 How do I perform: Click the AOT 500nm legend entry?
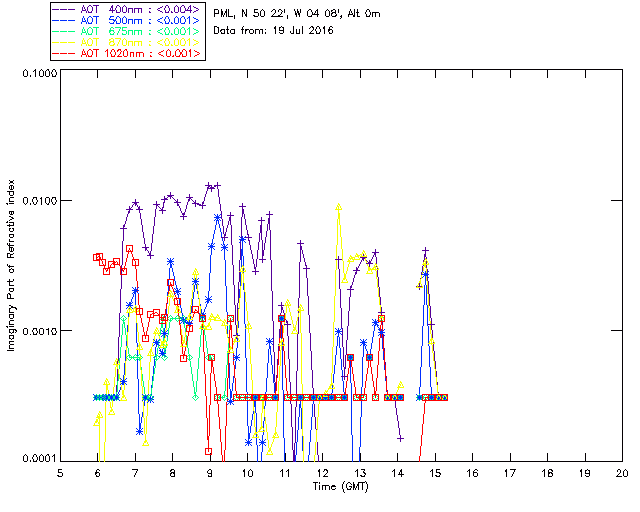point(127,20)
